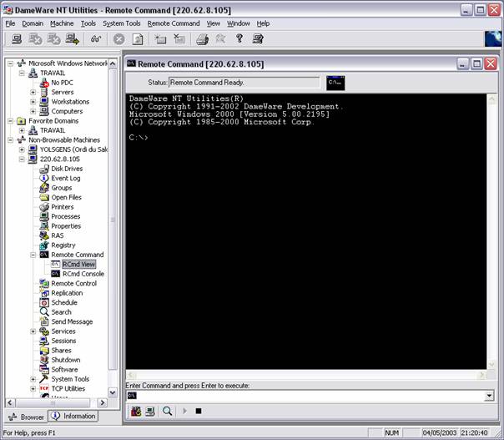The image size is (504, 440).
Task: Open the command history dropdown arrow
Action: coord(489,396)
